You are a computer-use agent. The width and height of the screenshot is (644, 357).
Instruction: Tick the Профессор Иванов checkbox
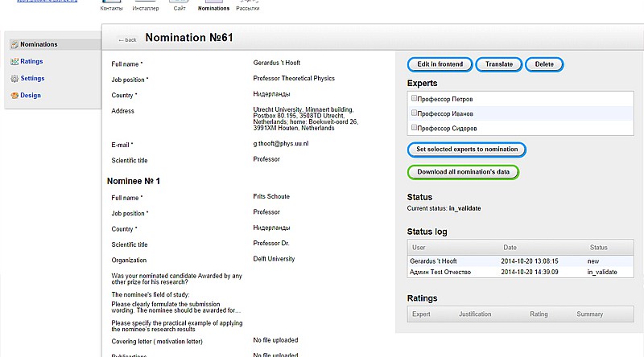[414, 113]
